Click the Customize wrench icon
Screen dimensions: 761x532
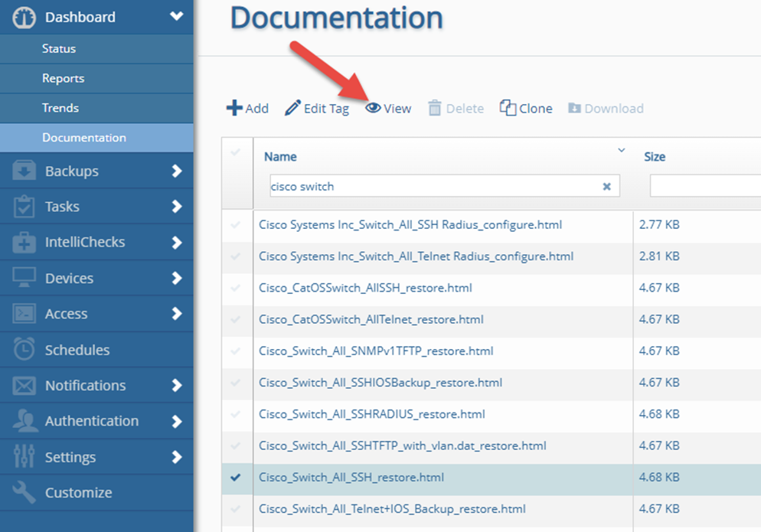tap(24, 492)
